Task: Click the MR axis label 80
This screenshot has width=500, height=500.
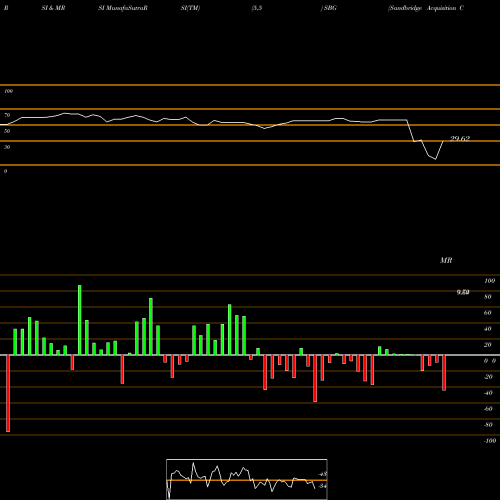Action: pos(488,297)
